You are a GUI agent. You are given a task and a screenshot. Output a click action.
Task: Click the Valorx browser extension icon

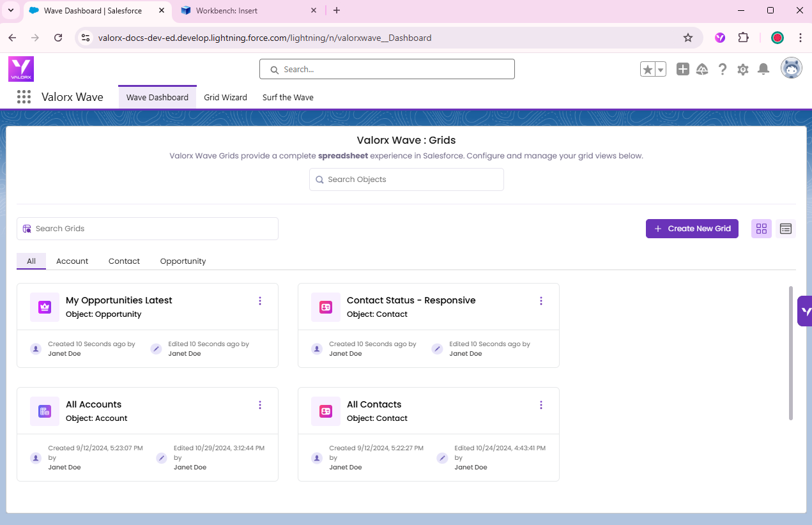click(x=720, y=38)
